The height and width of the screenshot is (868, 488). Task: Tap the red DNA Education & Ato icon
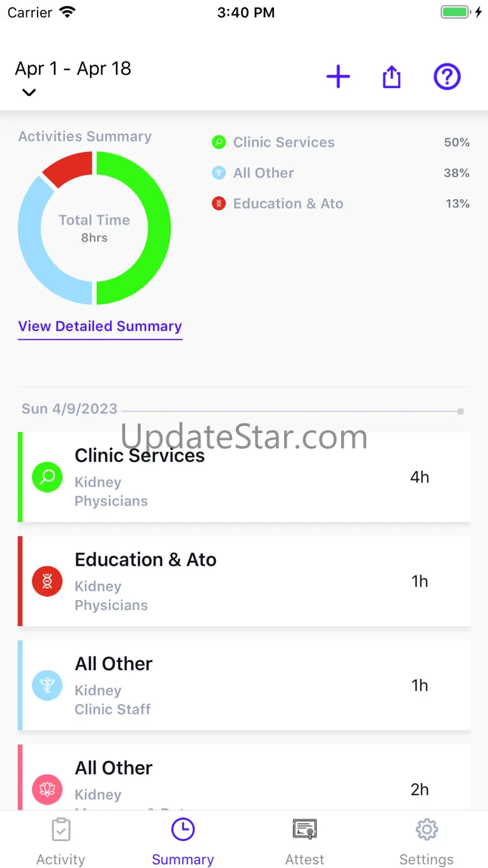[x=47, y=581]
